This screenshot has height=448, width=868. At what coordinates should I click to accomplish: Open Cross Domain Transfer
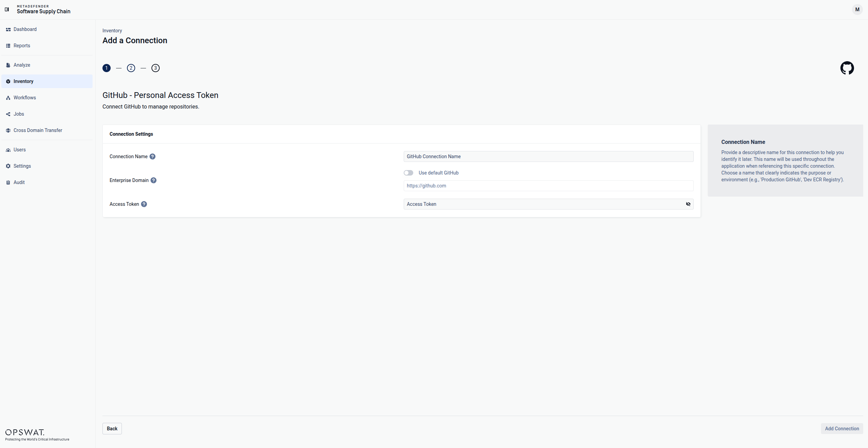click(x=47, y=130)
